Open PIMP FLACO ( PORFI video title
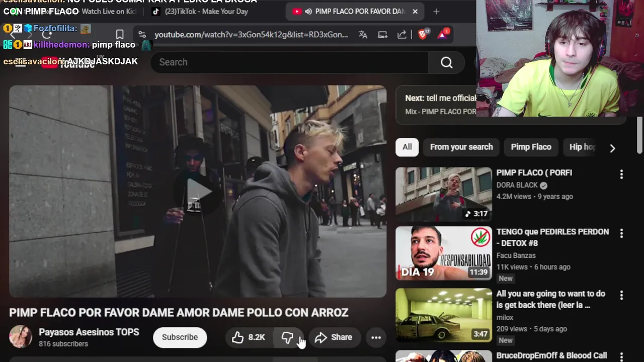644x362 pixels. click(534, 172)
